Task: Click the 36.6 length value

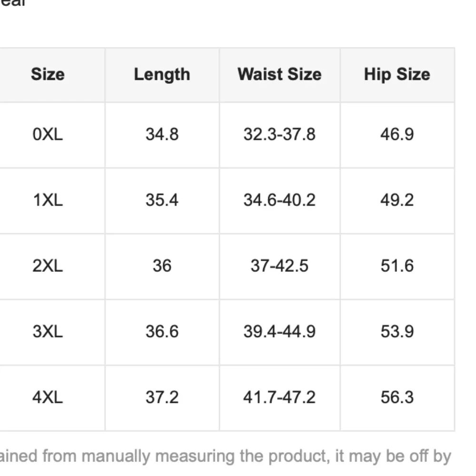Action: click(x=162, y=331)
